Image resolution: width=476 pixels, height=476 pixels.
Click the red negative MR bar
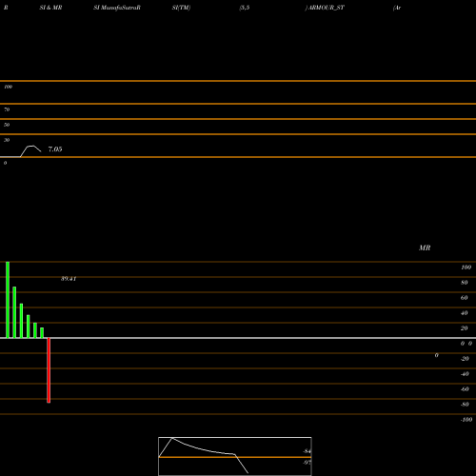[x=49, y=370]
